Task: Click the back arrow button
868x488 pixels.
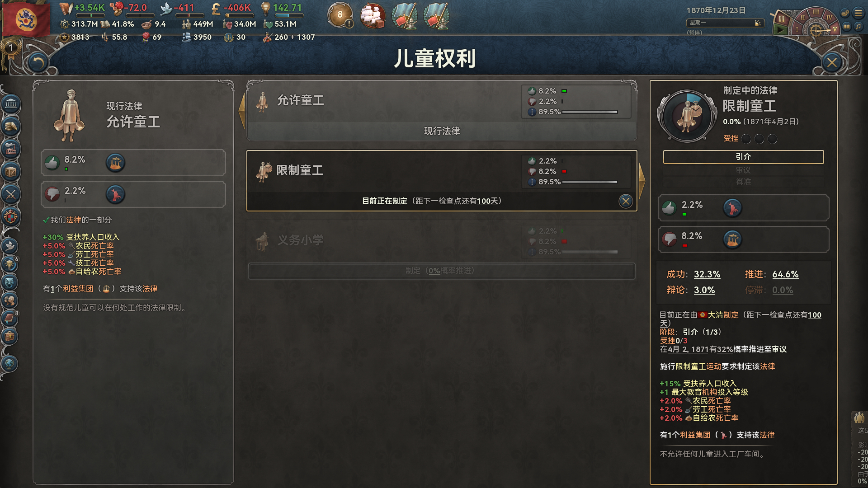Action: click(x=38, y=63)
